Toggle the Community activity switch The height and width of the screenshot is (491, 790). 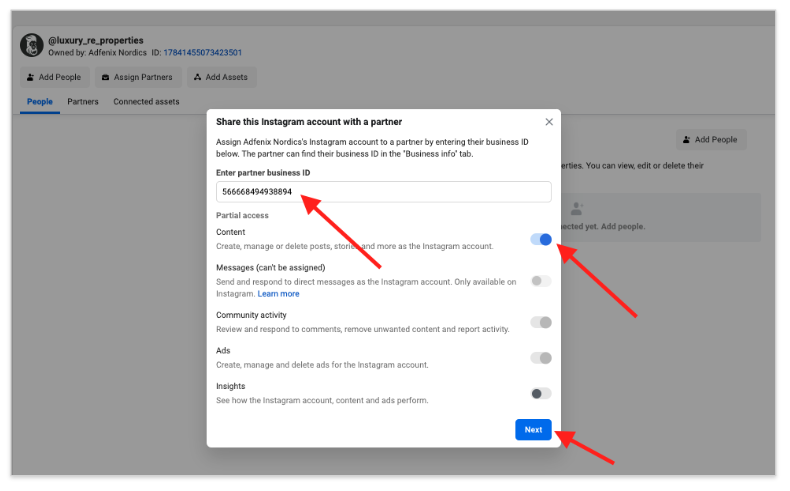541,322
